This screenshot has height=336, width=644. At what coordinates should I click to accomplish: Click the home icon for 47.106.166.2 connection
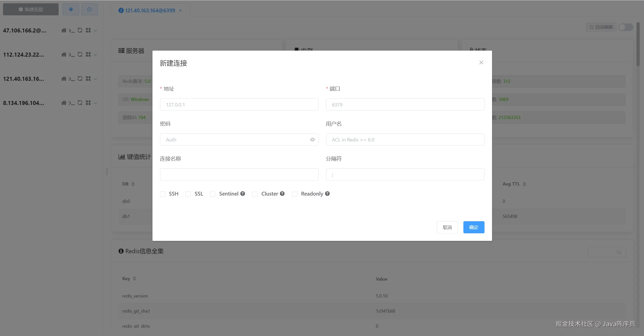pyautogui.click(x=64, y=30)
